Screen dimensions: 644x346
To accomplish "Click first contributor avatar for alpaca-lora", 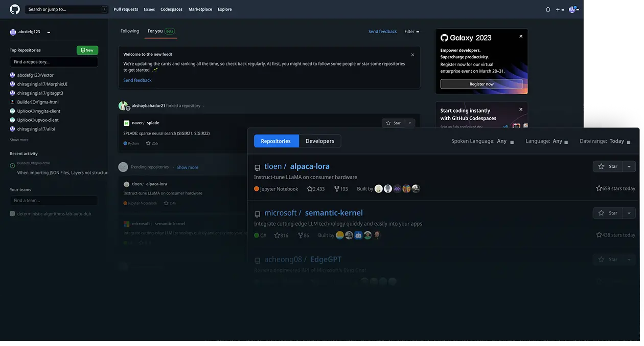I will [379, 189].
